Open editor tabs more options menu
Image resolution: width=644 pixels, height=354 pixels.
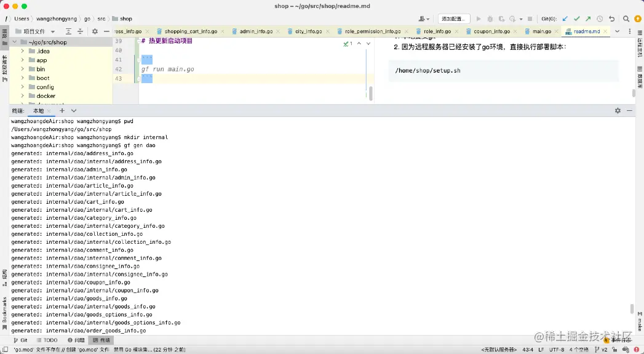tap(630, 31)
